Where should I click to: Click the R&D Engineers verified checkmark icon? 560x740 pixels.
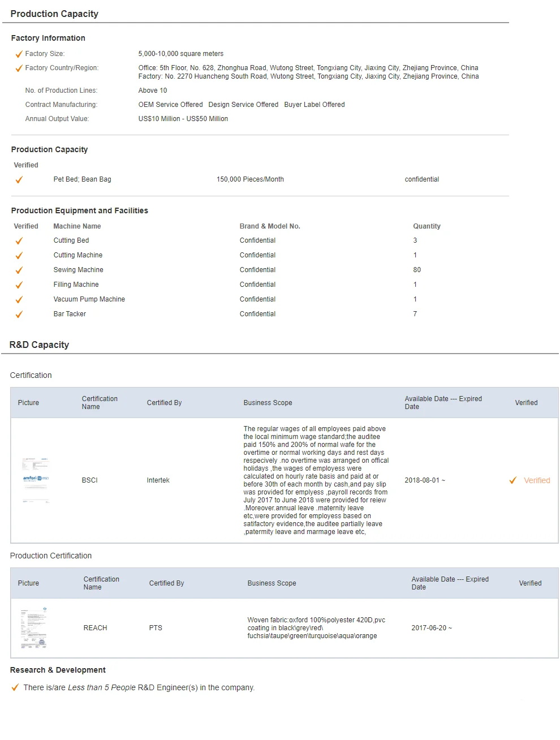15,688
